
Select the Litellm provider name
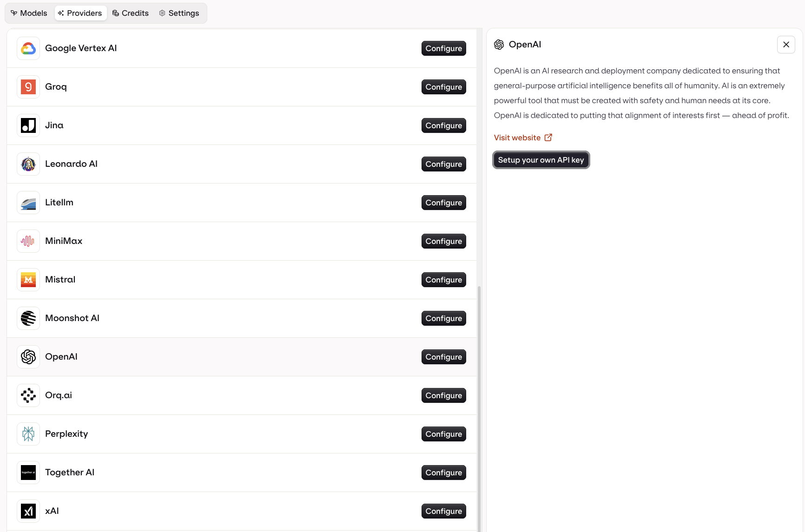pos(59,203)
